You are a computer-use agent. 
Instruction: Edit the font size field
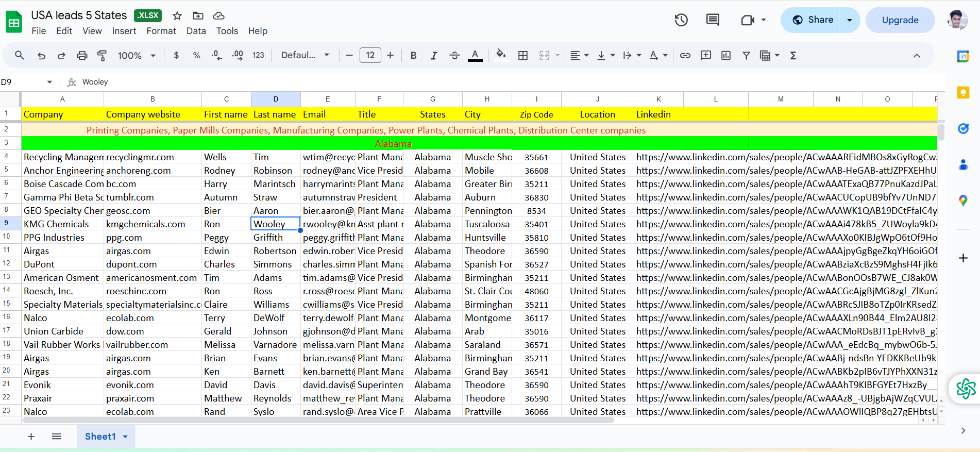point(370,55)
